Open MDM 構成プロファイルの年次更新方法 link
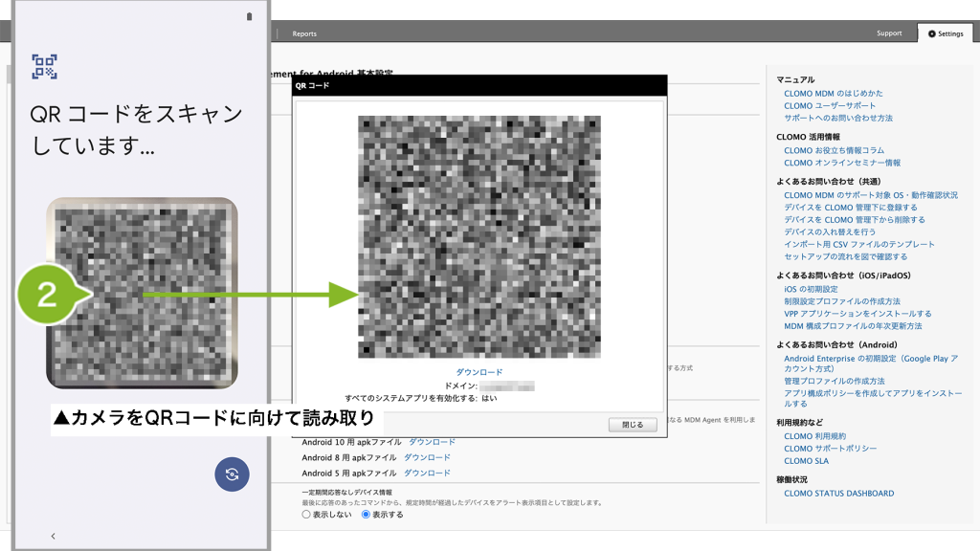The height and width of the screenshot is (551, 980). (x=853, y=326)
